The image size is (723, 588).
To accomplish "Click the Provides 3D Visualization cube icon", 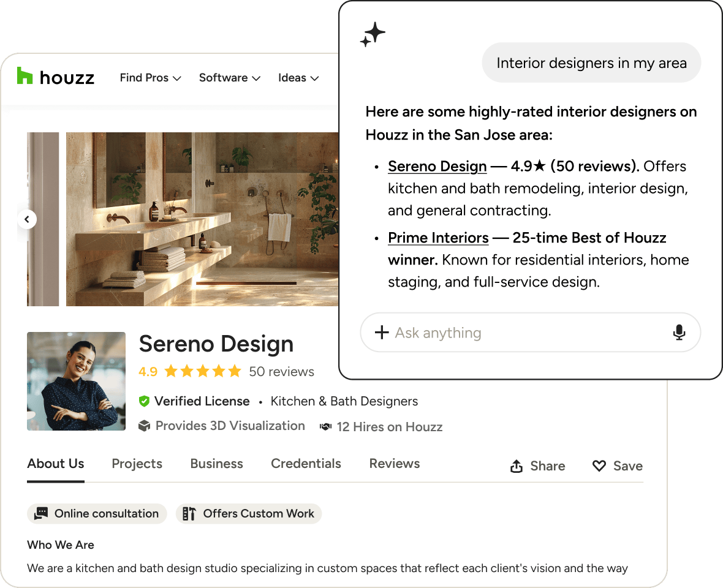I will pos(145,426).
